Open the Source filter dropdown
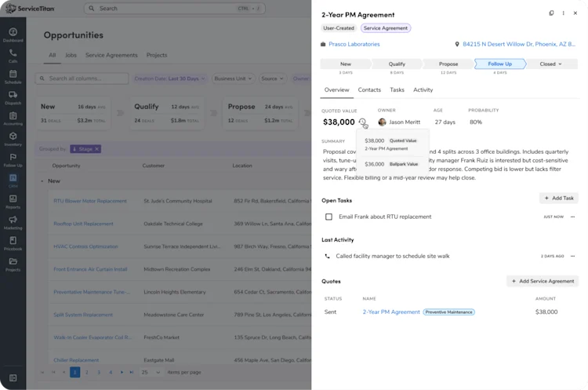The image size is (588, 390). [272, 78]
